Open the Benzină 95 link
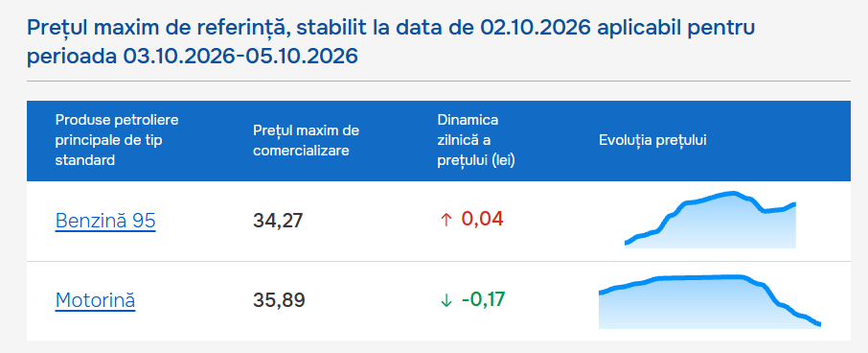 coord(105,222)
